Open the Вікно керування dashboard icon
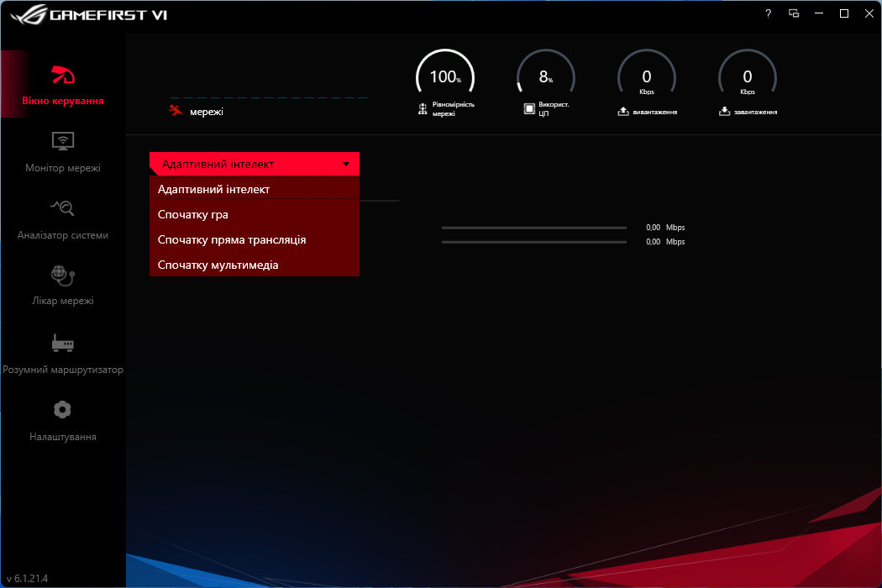Screen dimensions: 882x588 tap(63, 75)
